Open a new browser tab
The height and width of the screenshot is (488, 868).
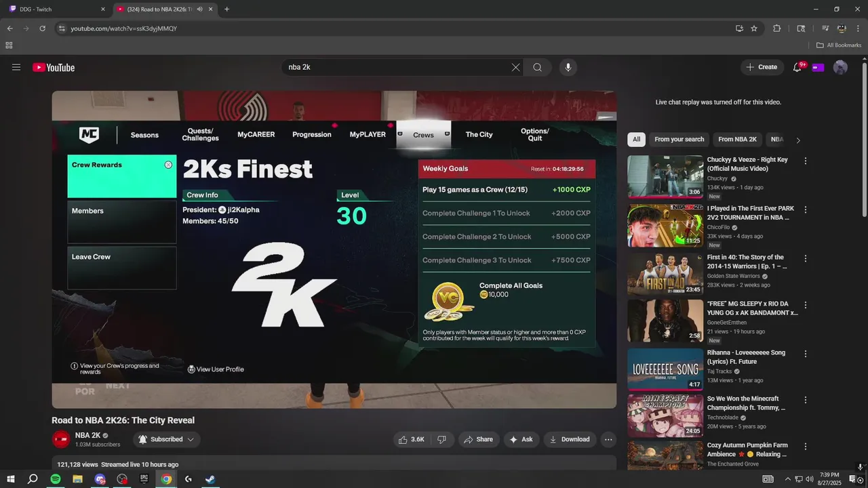tap(226, 9)
